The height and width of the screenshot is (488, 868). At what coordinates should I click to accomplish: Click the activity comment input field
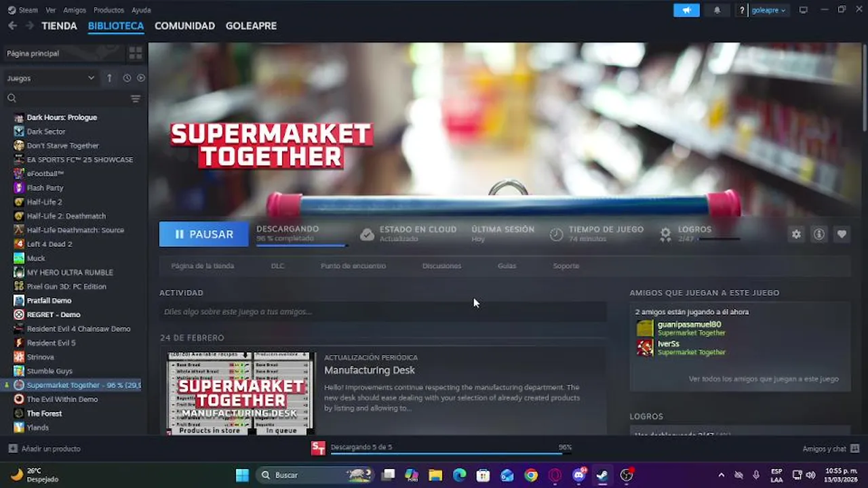tap(383, 312)
